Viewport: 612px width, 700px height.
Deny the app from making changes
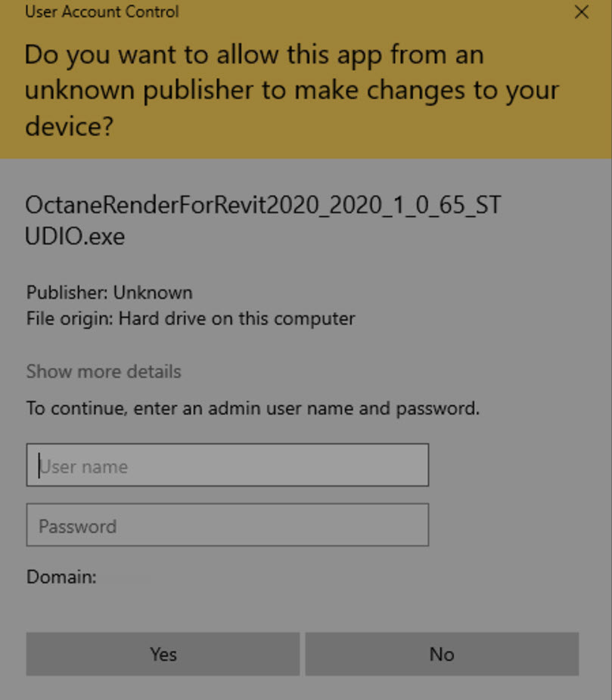tap(442, 654)
